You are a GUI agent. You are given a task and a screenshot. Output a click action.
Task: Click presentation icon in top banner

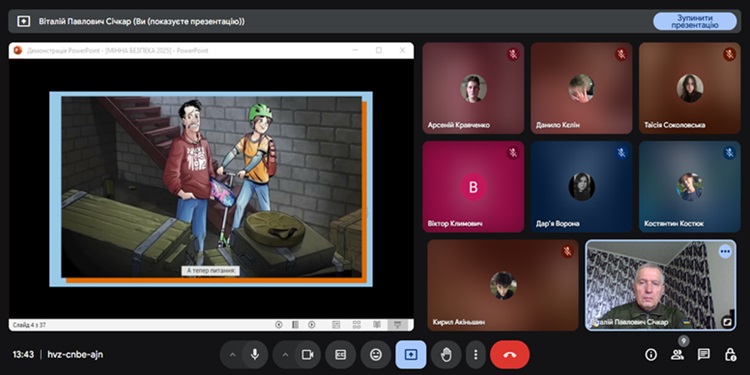coord(23,22)
